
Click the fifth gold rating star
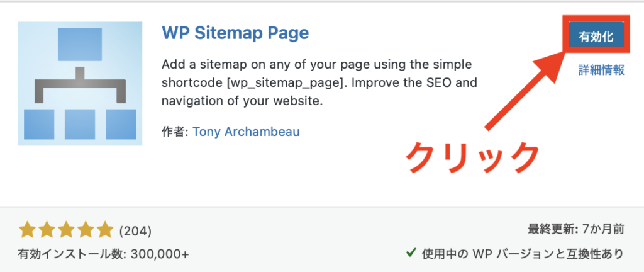[x=104, y=230]
